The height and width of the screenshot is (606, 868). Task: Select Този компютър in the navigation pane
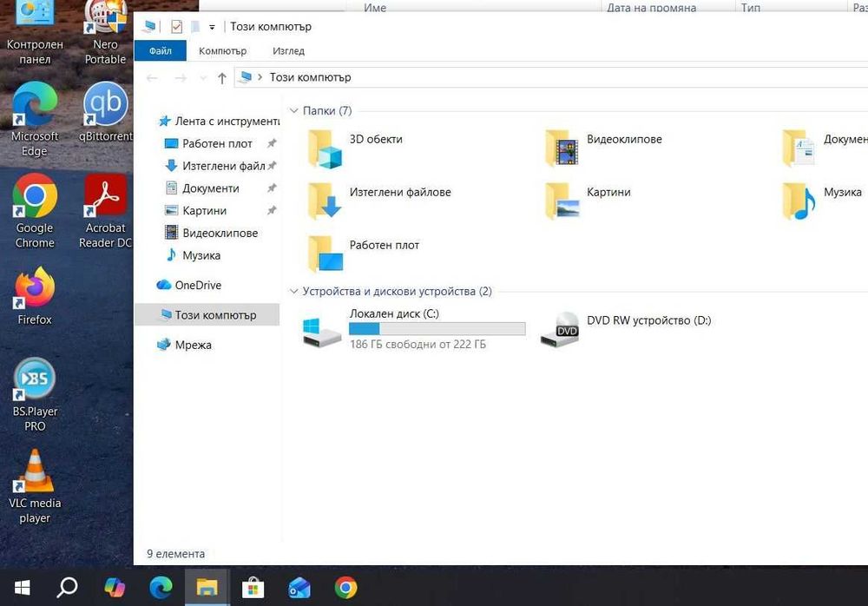tap(207, 315)
